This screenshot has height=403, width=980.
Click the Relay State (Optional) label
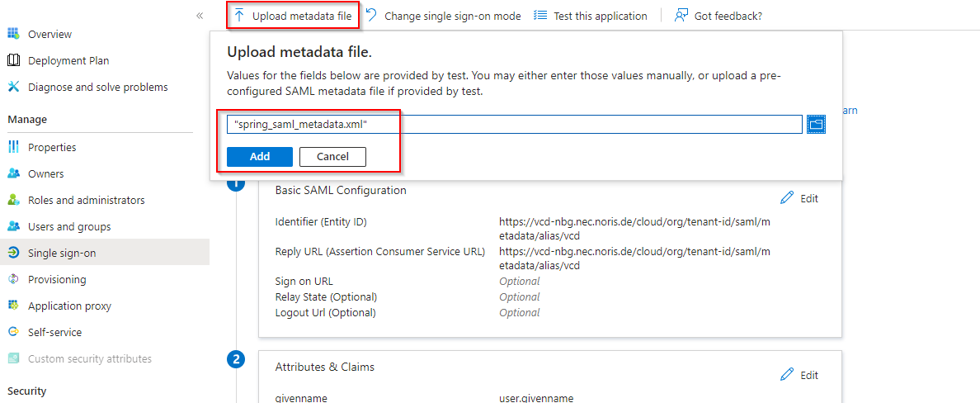click(326, 296)
